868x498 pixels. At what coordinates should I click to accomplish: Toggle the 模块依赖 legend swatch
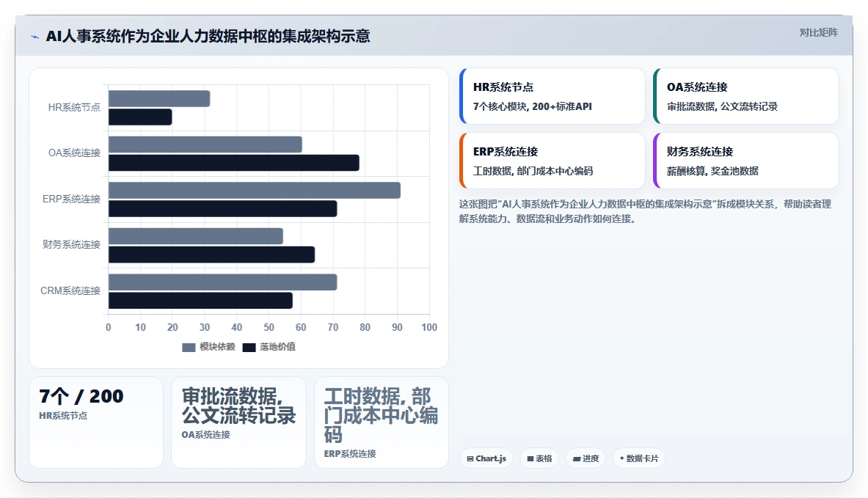(189, 348)
